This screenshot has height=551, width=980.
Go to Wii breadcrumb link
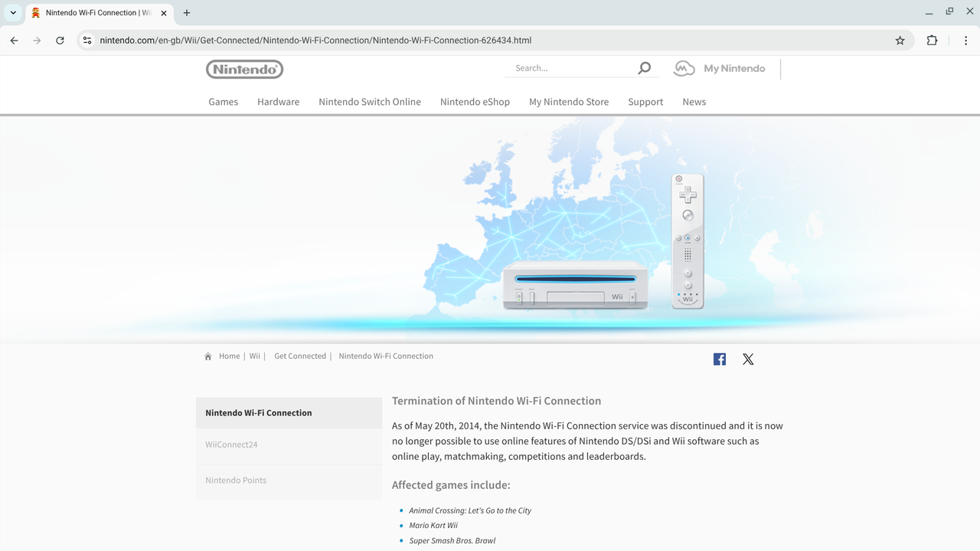(255, 356)
